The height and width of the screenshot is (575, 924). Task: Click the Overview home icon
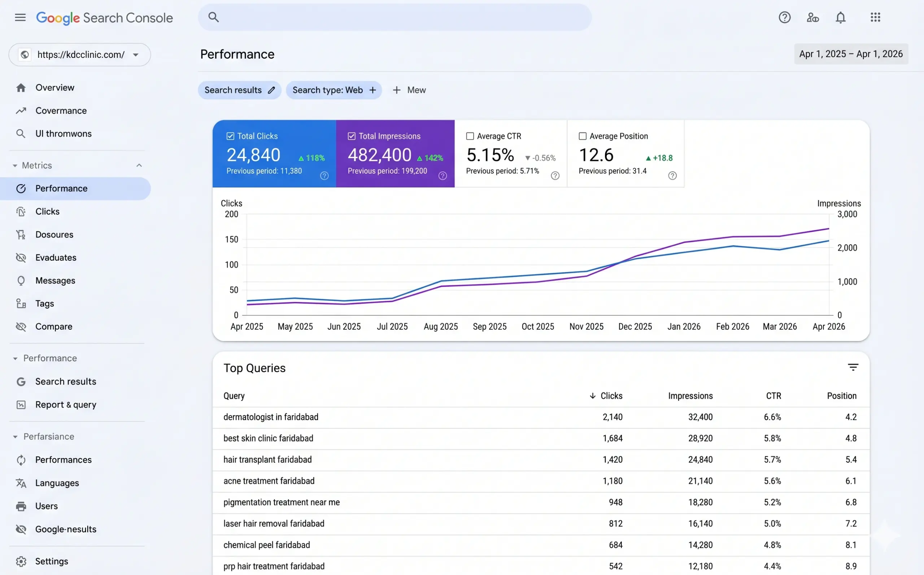pos(21,88)
